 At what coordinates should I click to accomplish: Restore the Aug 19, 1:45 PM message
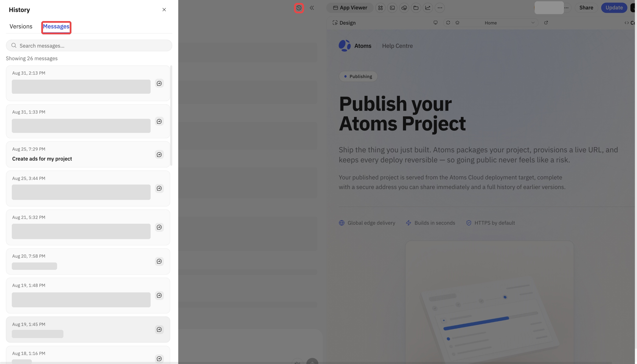click(x=159, y=329)
